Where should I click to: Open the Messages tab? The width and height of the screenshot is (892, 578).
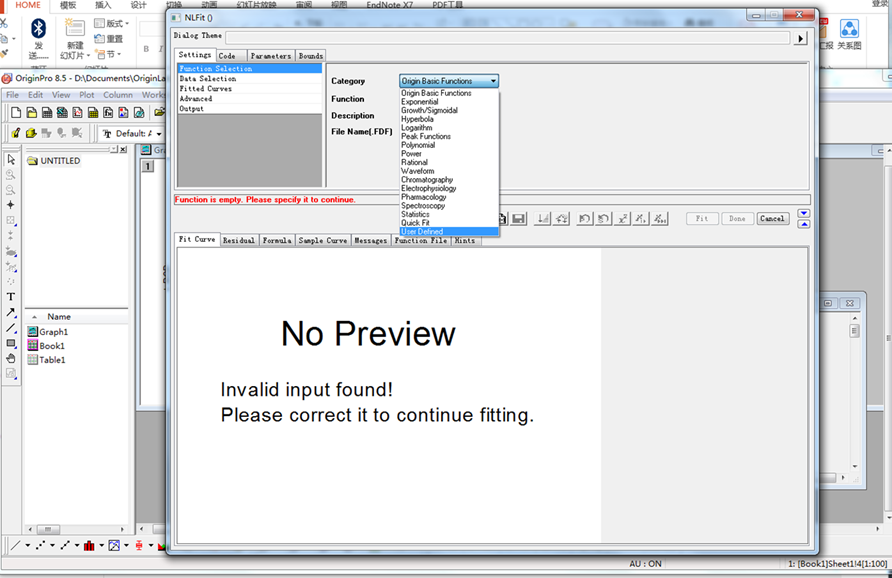click(370, 241)
